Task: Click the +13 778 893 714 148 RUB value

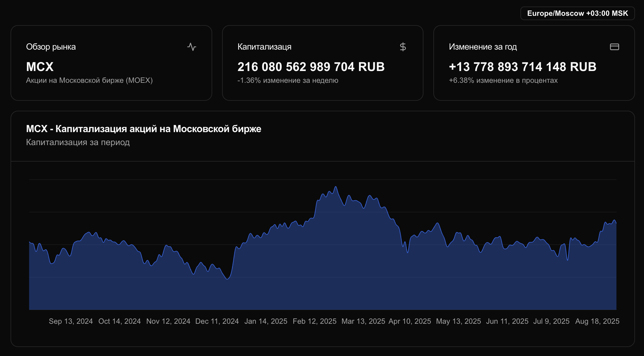Action: pyautogui.click(x=522, y=67)
